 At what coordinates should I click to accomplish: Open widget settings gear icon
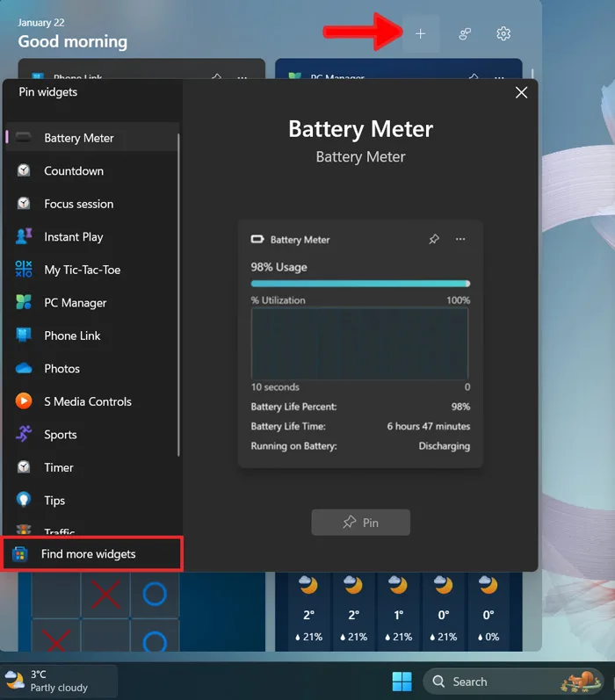503,34
